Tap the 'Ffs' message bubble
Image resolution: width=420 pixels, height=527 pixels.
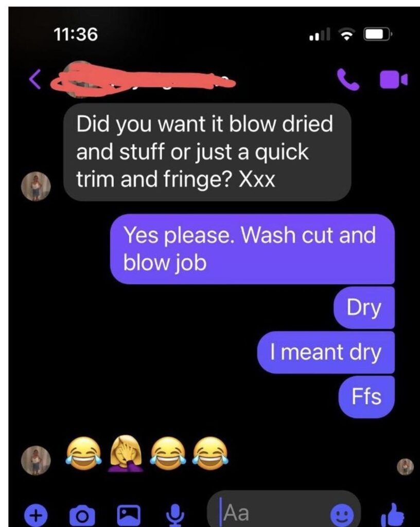(366, 397)
